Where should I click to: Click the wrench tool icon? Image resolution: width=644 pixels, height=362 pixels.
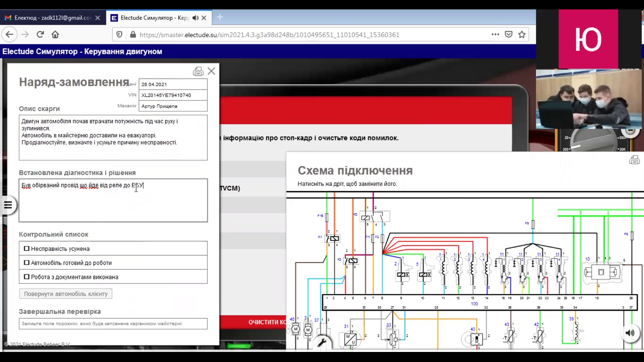(x=322, y=342)
